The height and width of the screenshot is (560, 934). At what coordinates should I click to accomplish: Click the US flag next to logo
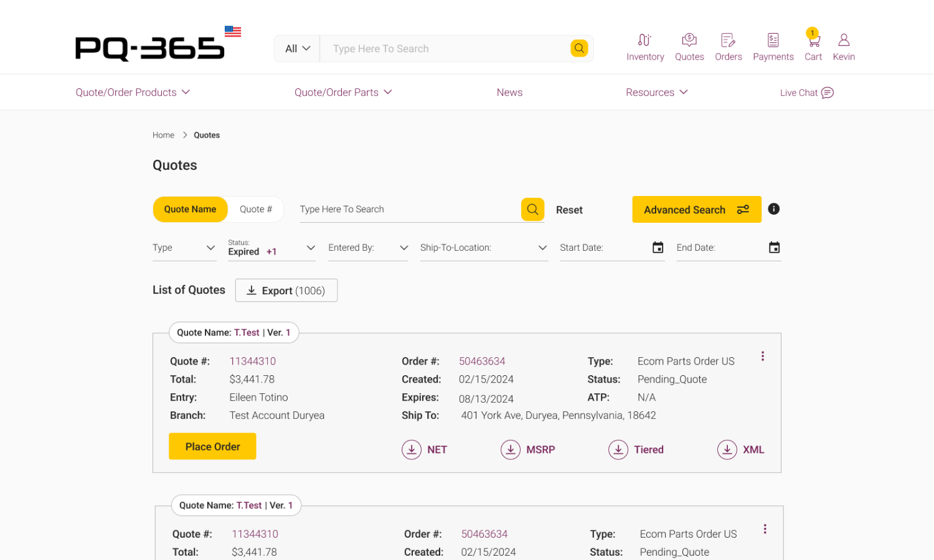233,32
